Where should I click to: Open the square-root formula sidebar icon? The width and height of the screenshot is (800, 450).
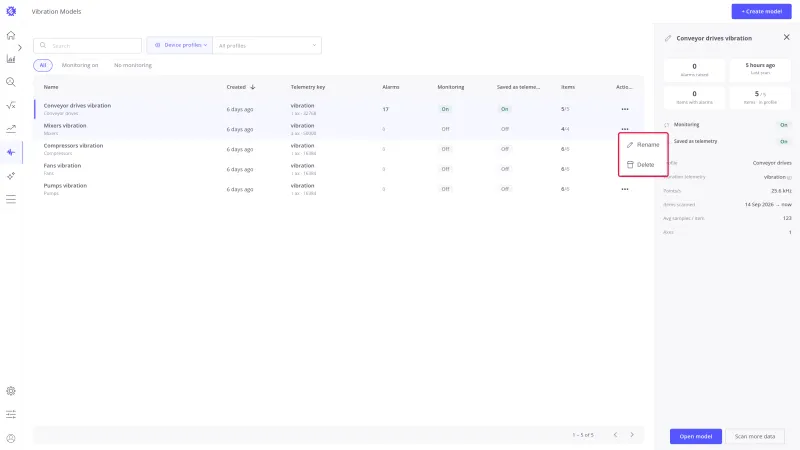tap(11, 106)
